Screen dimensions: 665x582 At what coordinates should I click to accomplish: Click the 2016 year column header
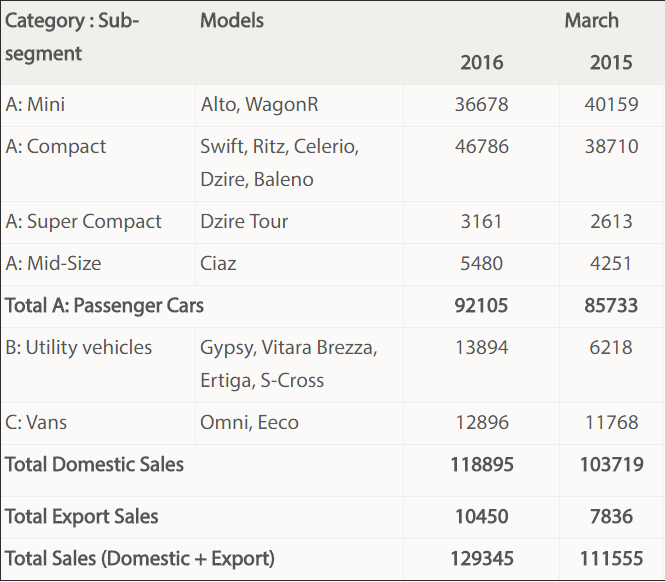click(482, 62)
